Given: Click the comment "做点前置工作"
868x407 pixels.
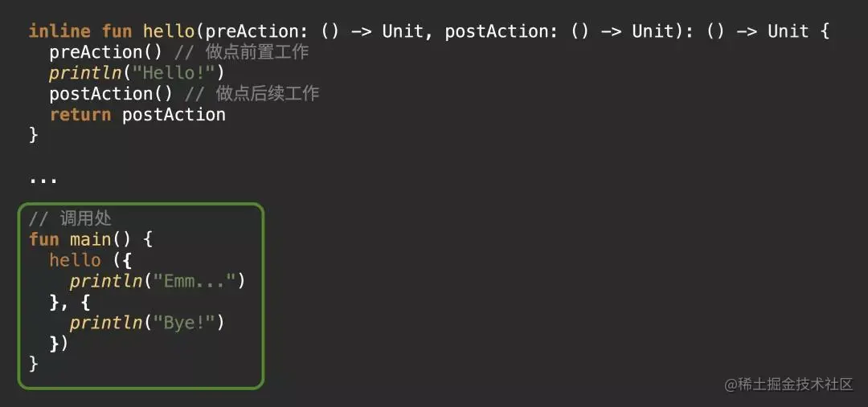Looking at the screenshot, I should 261,52.
